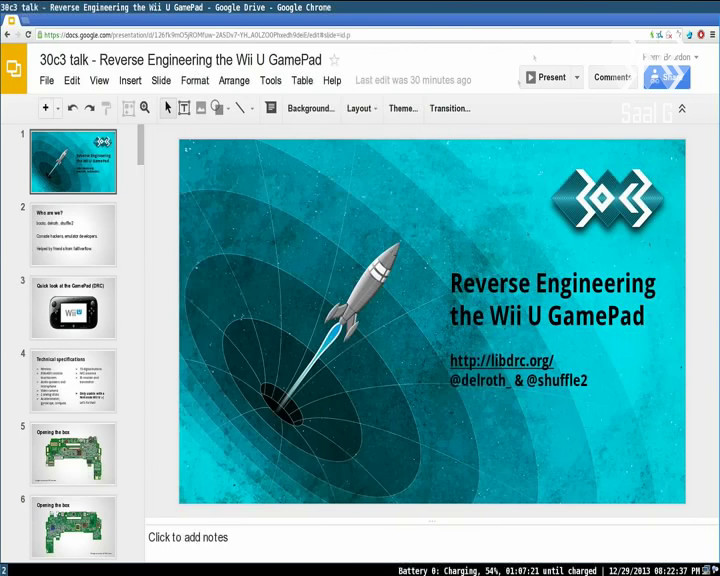Viewport: 720px width, 576px height.
Task: Open the View menu
Action: tap(99, 80)
